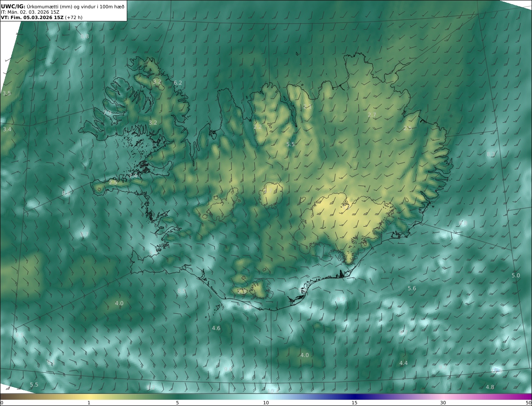
Task: Click the color scale tick labeled 15
Action: pos(354,403)
